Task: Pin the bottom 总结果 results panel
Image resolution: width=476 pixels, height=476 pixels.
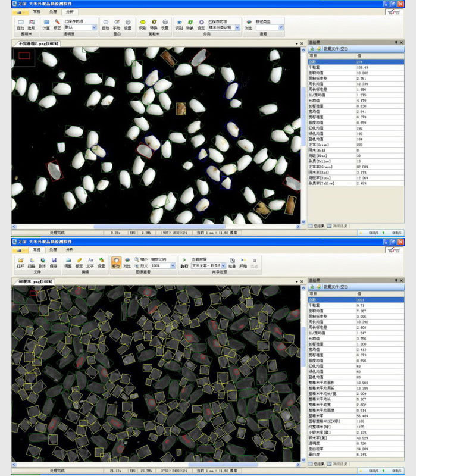Action: point(396,280)
